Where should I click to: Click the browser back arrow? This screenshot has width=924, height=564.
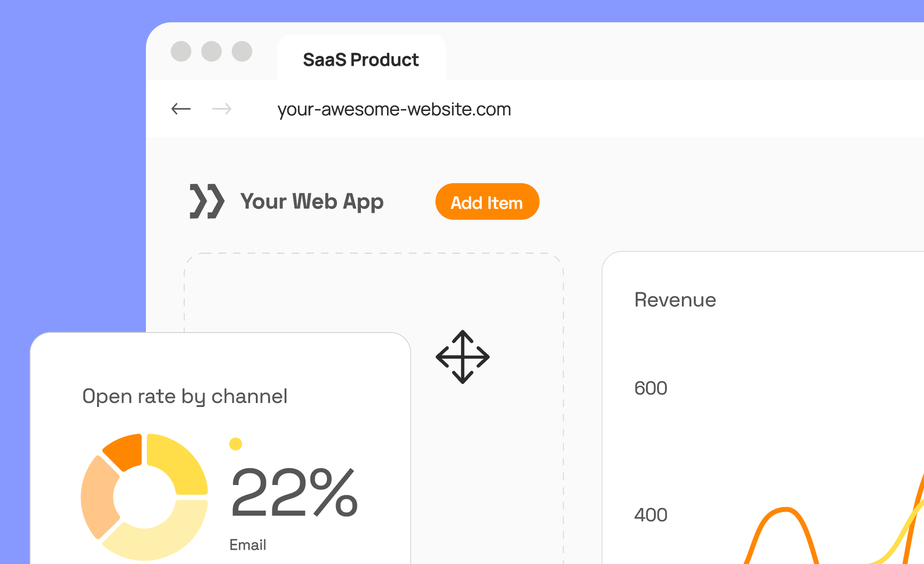click(181, 109)
